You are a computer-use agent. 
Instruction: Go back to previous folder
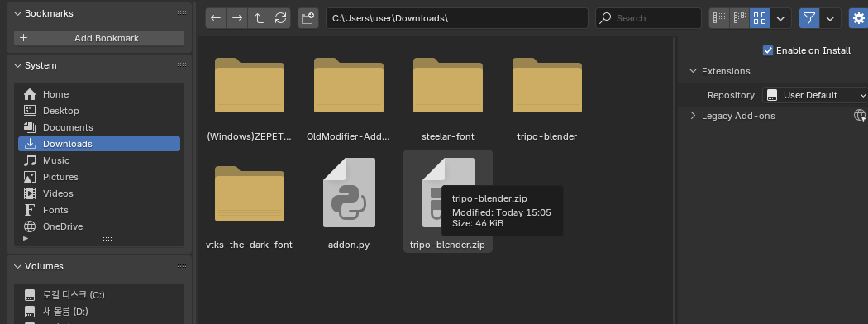216,18
